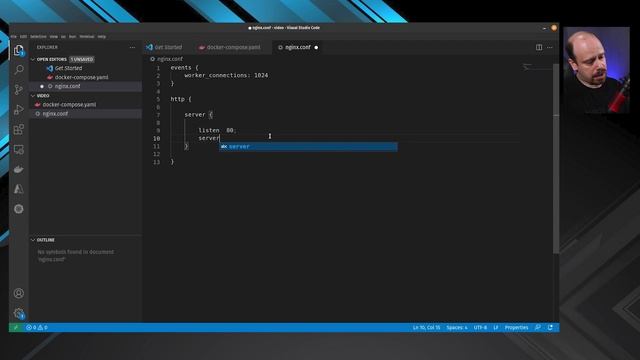The height and width of the screenshot is (360, 640).
Task: Open the View menu
Action: coord(53,36)
